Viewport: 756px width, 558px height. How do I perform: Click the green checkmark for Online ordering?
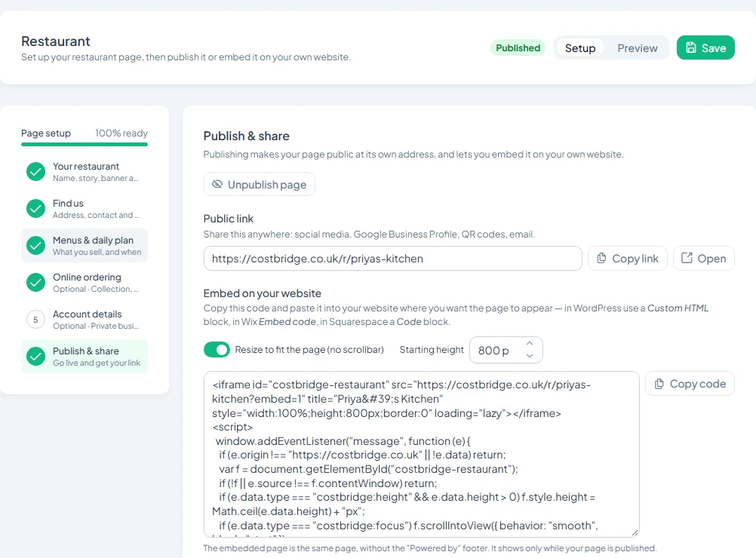pos(35,282)
